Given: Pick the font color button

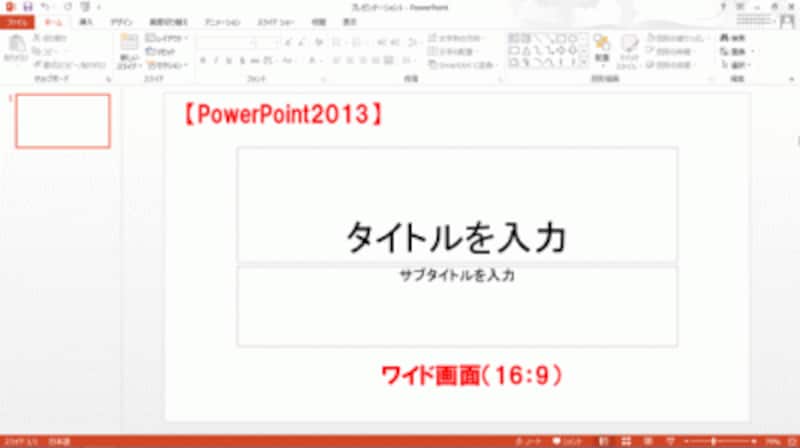Looking at the screenshot, I should [x=312, y=61].
